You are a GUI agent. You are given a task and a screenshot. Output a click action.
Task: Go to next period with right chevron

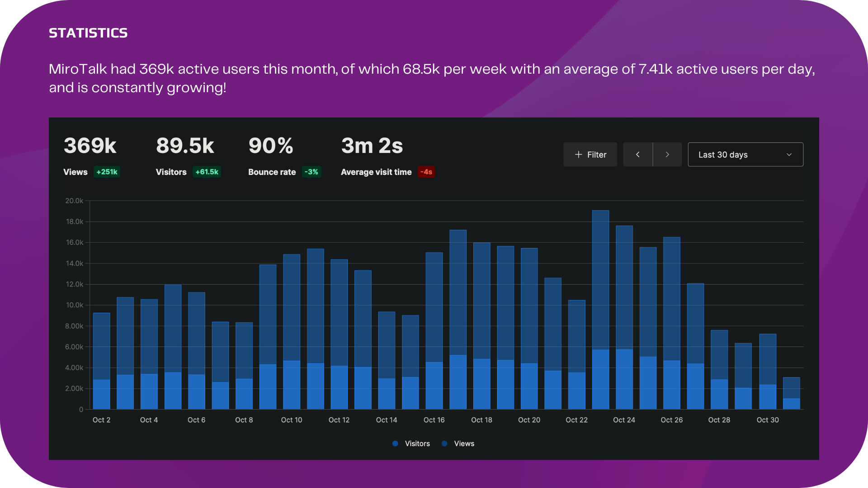point(667,155)
